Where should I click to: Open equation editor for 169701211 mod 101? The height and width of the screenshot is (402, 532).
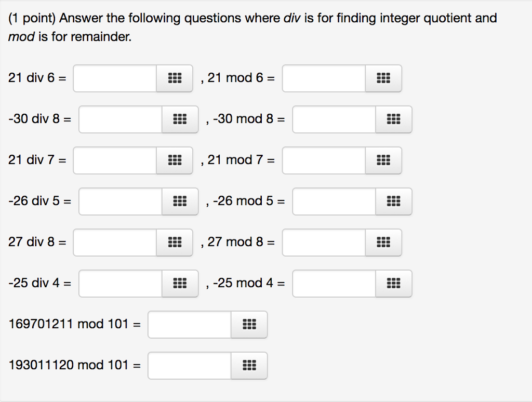(249, 325)
